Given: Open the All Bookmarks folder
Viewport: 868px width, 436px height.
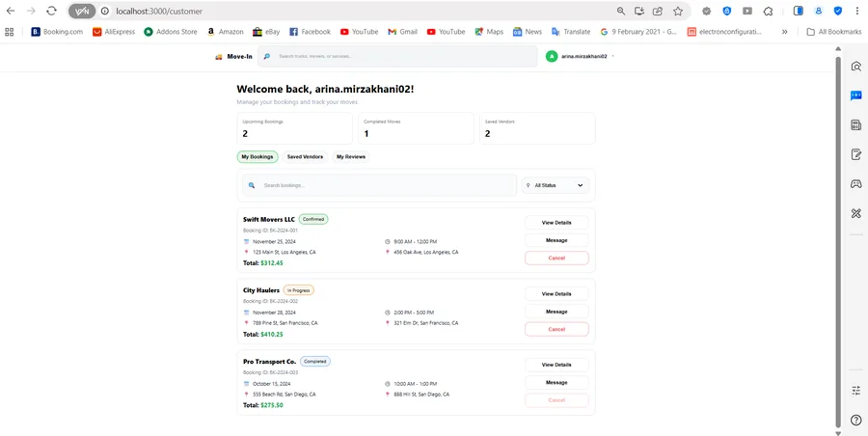Looking at the screenshot, I should tap(833, 32).
